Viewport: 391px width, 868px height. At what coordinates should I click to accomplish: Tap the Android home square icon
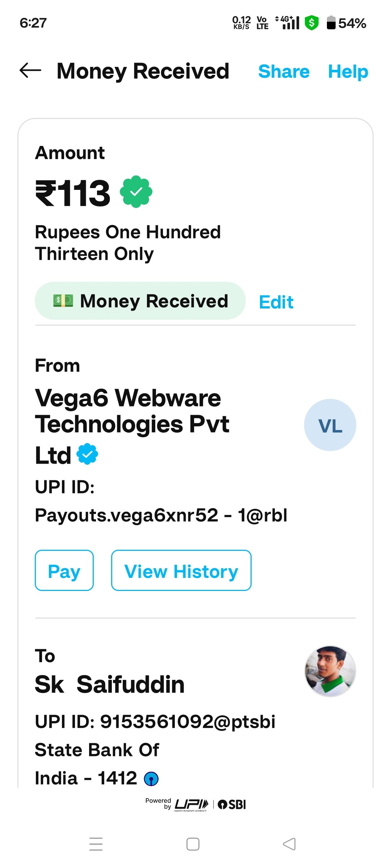tap(193, 844)
